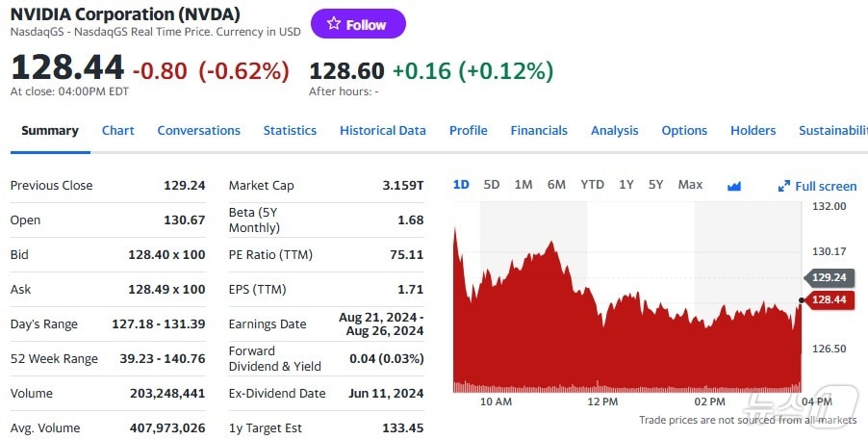This screenshot has height=440, width=868.
Task: Click the Full screen link
Action: pyautogui.click(x=825, y=187)
